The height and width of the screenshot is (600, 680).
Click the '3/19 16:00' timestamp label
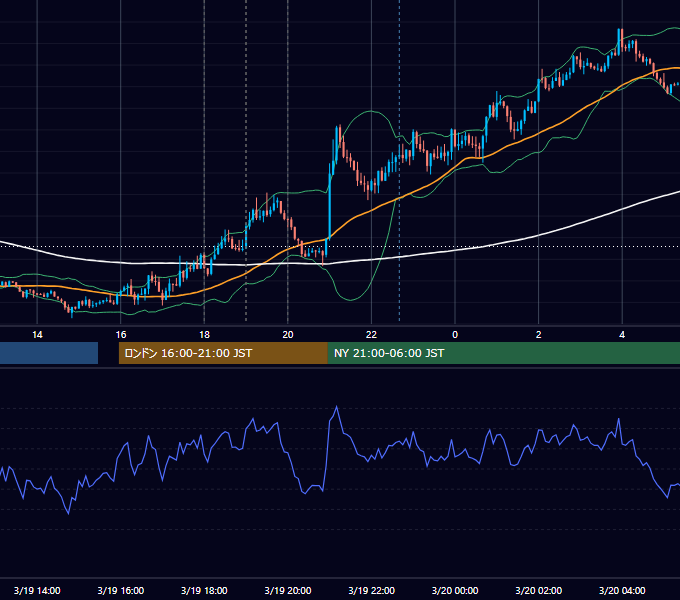[x=121, y=590]
